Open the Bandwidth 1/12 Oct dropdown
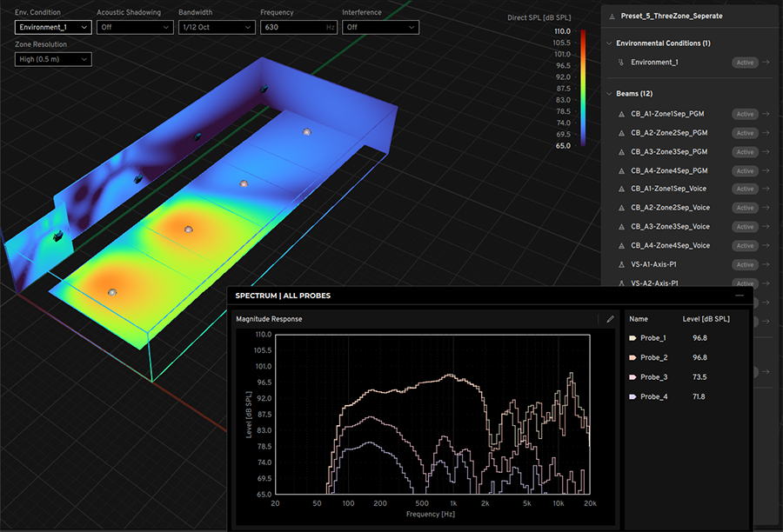The width and height of the screenshot is (783, 532). (217, 27)
